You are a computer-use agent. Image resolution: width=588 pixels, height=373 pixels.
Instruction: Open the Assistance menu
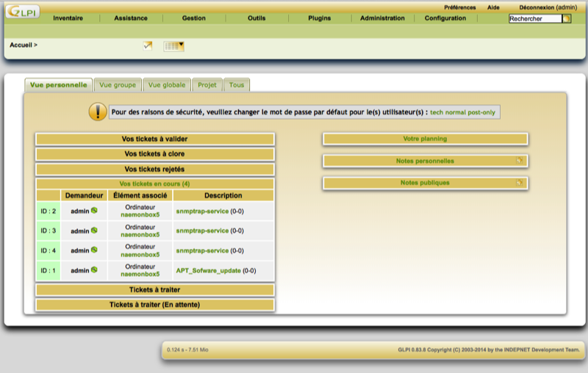(x=131, y=18)
